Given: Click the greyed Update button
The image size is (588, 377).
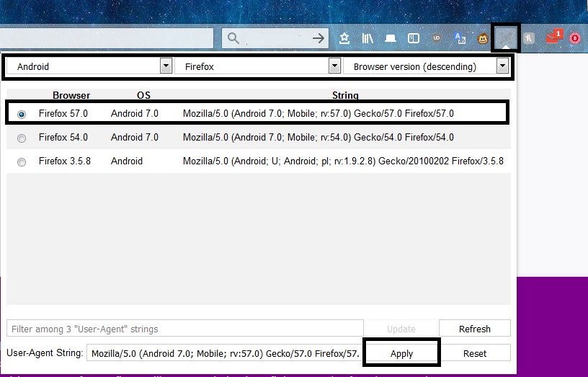Looking at the screenshot, I should 401,329.
